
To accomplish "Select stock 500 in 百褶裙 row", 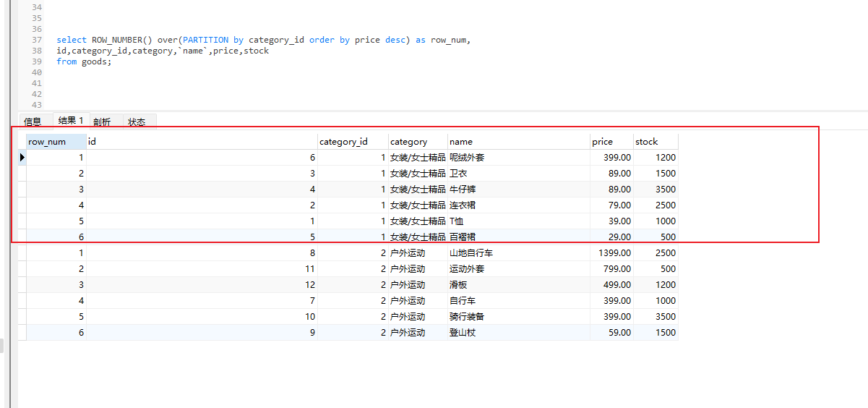I will (x=656, y=237).
